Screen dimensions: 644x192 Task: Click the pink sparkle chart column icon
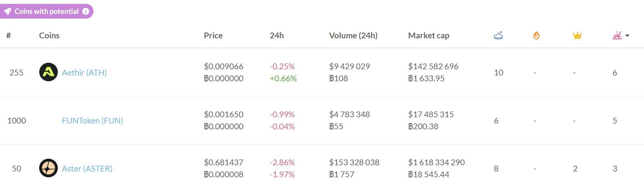617,36
